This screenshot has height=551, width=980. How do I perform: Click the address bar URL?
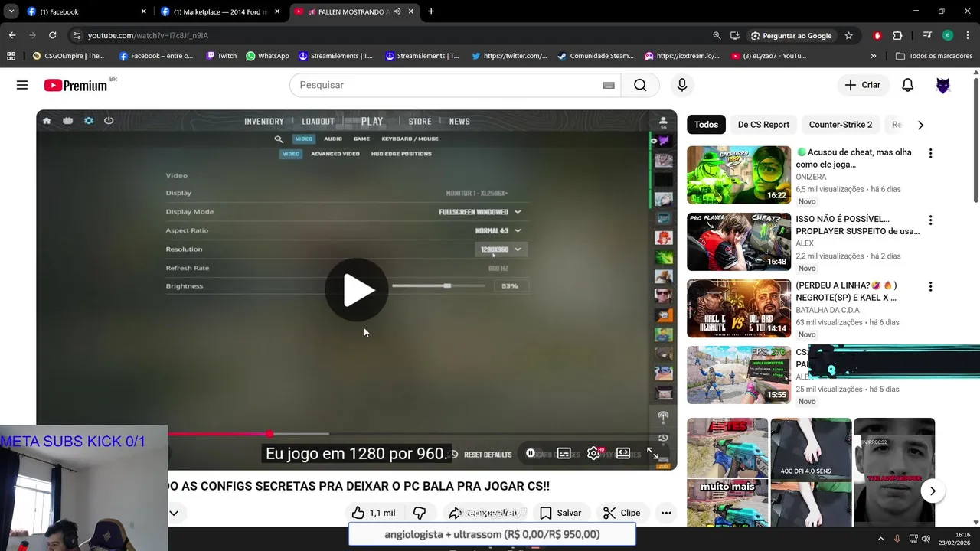[148, 35]
